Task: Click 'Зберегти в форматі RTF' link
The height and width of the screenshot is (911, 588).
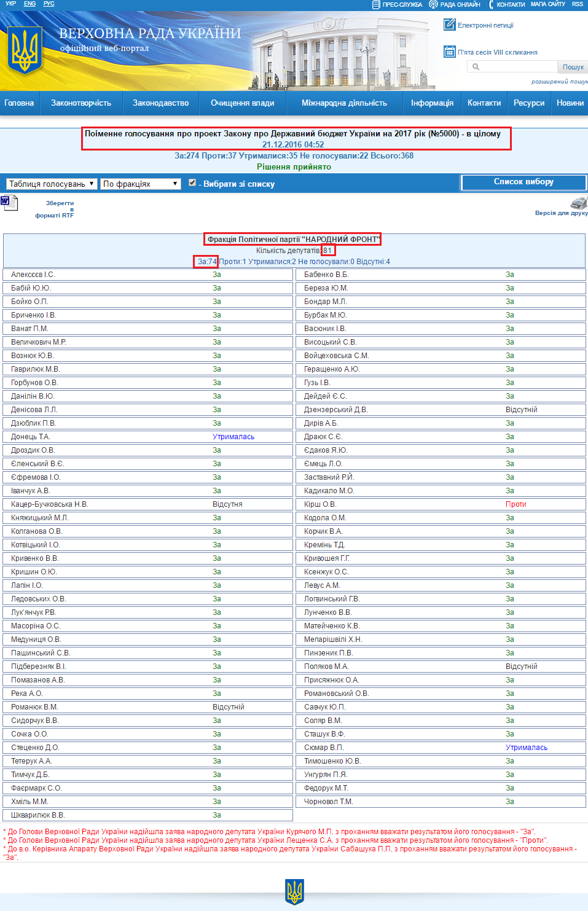Action: tap(55, 209)
